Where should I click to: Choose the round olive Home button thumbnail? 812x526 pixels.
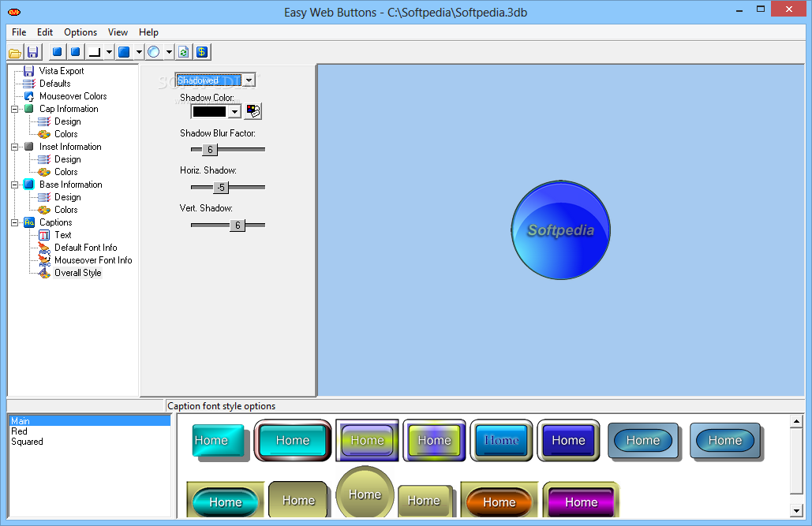tap(365, 492)
